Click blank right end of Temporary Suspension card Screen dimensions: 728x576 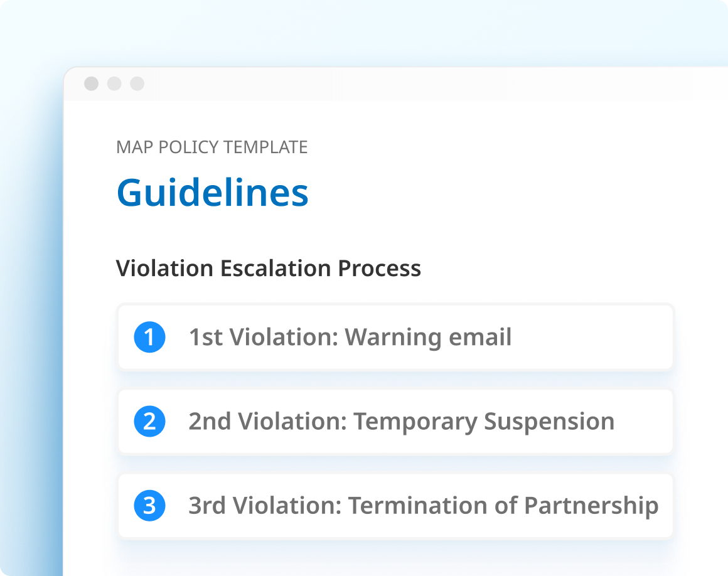[x=646, y=422]
